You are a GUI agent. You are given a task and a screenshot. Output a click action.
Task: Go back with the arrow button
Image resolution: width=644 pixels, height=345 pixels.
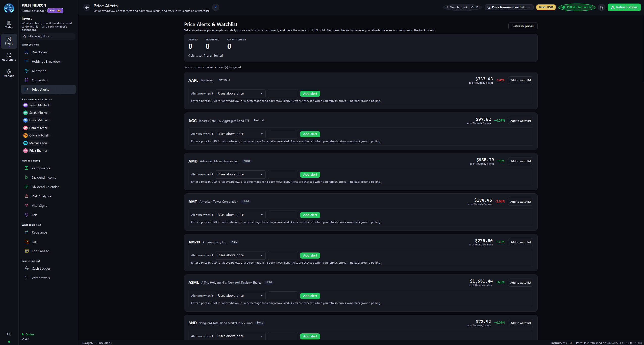[87, 7]
